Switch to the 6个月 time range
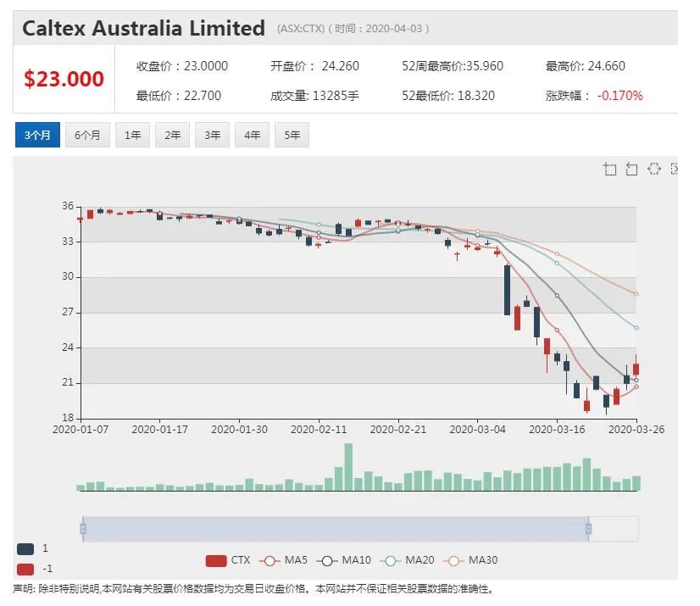 click(x=87, y=135)
